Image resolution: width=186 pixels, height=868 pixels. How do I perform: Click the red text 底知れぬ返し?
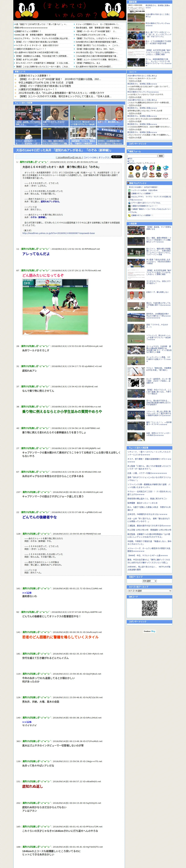coord(33,786)
